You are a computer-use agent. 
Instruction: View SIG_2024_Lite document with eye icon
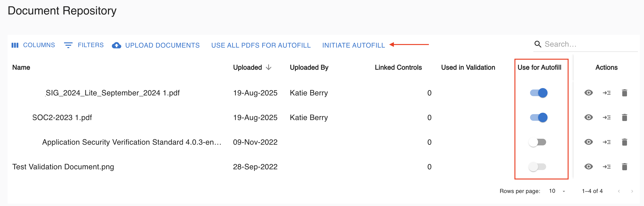588,93
